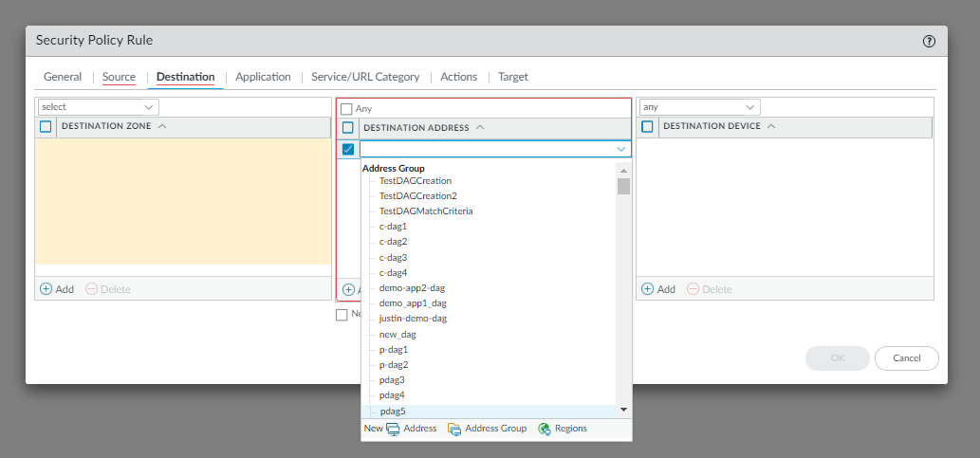Switch to the Application tab
980x458 pixels.
point(263,77)
